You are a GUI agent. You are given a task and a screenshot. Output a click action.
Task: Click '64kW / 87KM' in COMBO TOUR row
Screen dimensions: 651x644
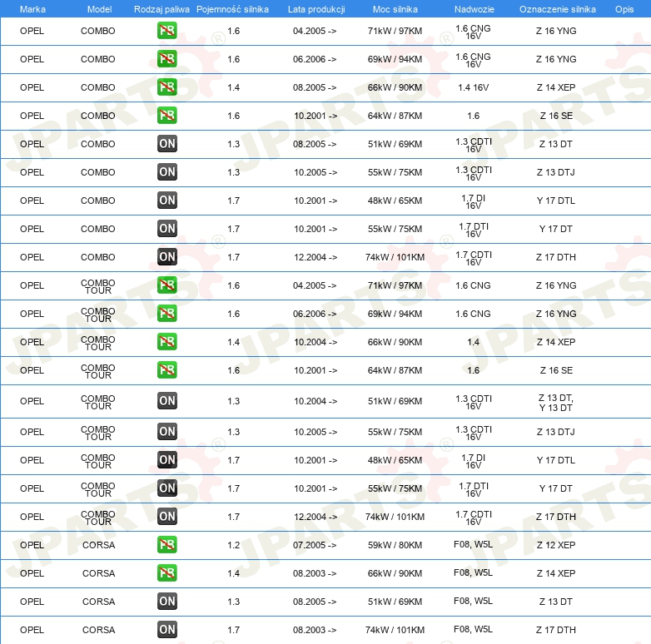tap(395, 370)
